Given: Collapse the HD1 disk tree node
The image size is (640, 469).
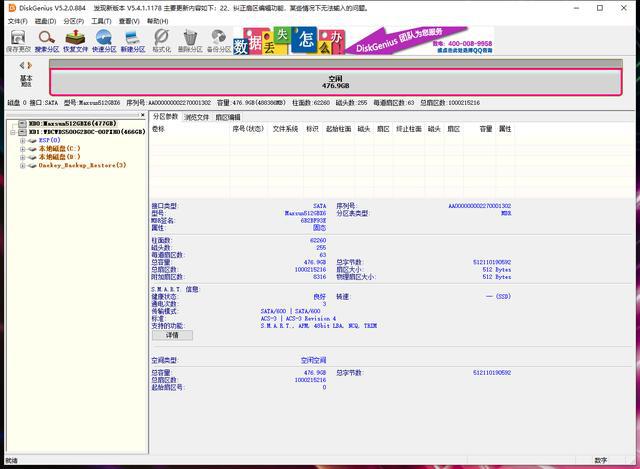Looking at the screenshot, I should coord(13,132).
